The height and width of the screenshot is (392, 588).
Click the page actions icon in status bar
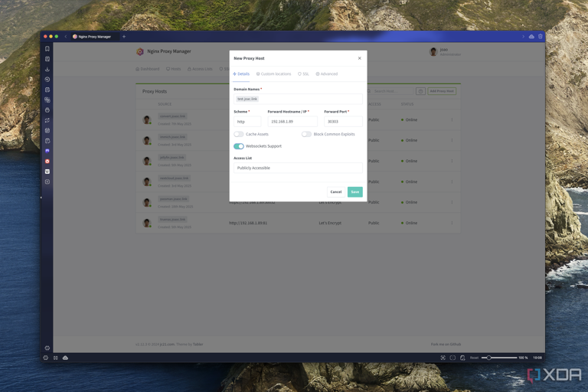[462, 358]
